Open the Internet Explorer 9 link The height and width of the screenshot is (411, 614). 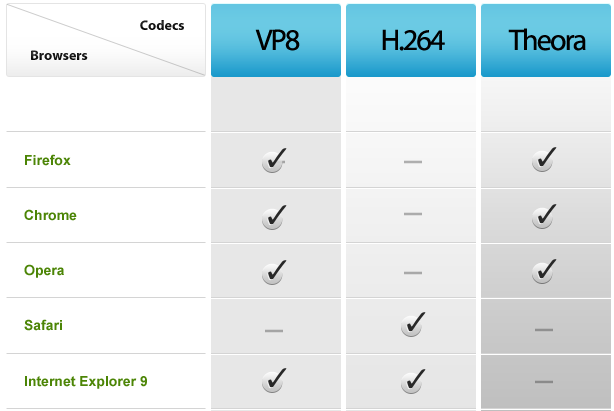click(x=86, y=381)
